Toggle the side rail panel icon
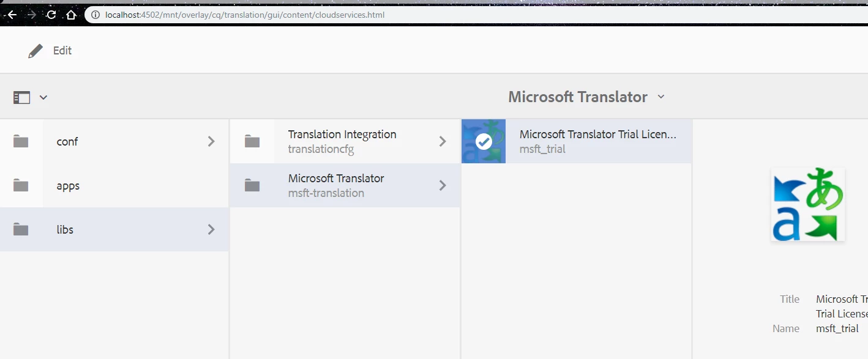868x359 pixels. pyautogui.click(x=22, y=97)
